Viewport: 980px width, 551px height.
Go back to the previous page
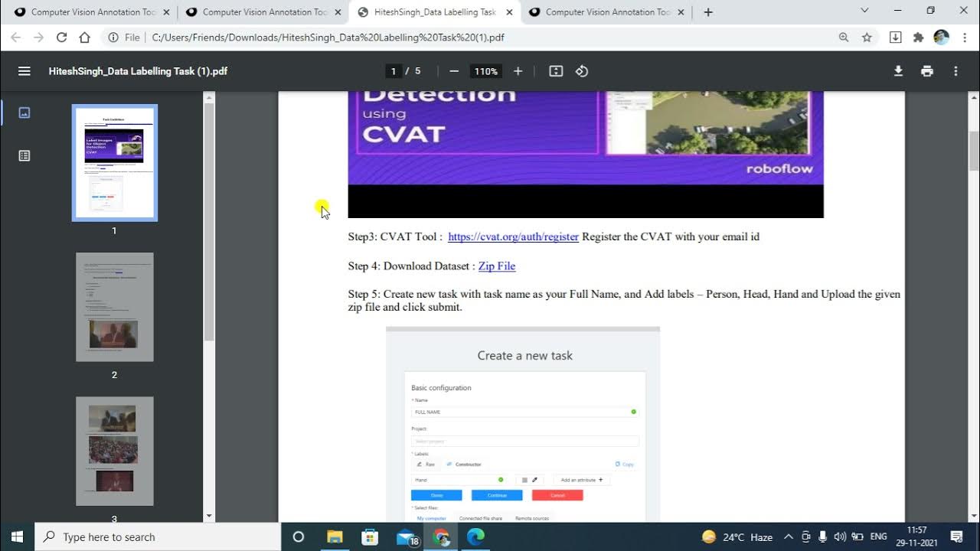(16, 37)
